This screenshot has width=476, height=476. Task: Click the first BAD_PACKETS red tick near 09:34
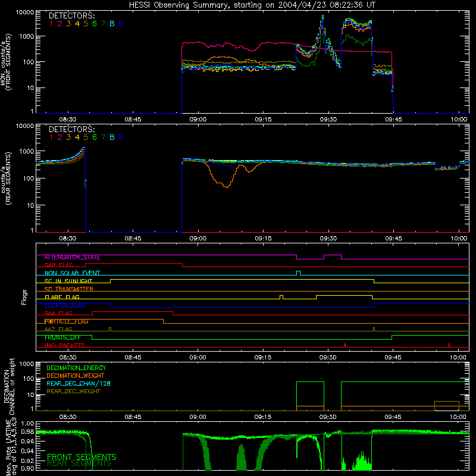(x=345, y=345)
